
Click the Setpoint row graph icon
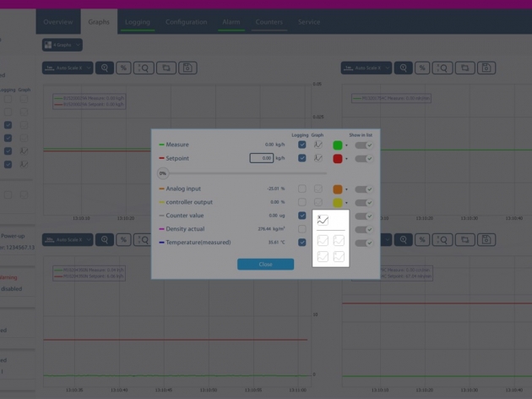[318, 158]
